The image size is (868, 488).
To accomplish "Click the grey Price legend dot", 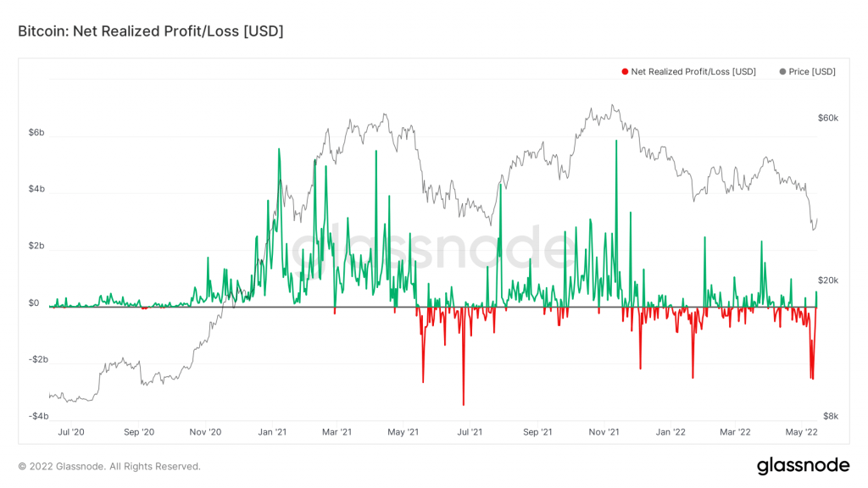I will [782, 72].
